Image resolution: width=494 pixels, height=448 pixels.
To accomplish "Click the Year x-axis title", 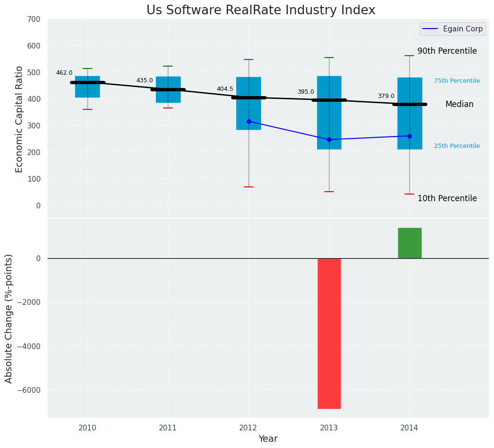I will click(x=268, y=439).
